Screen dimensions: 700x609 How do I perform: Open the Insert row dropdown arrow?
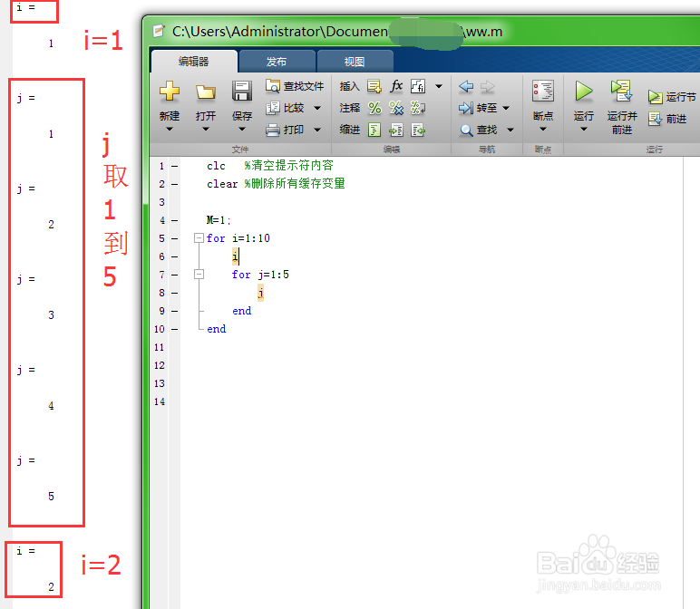439,86
